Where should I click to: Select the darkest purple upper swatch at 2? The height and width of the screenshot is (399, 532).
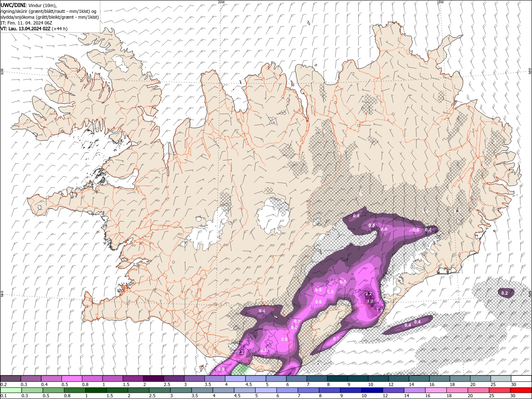153,379
